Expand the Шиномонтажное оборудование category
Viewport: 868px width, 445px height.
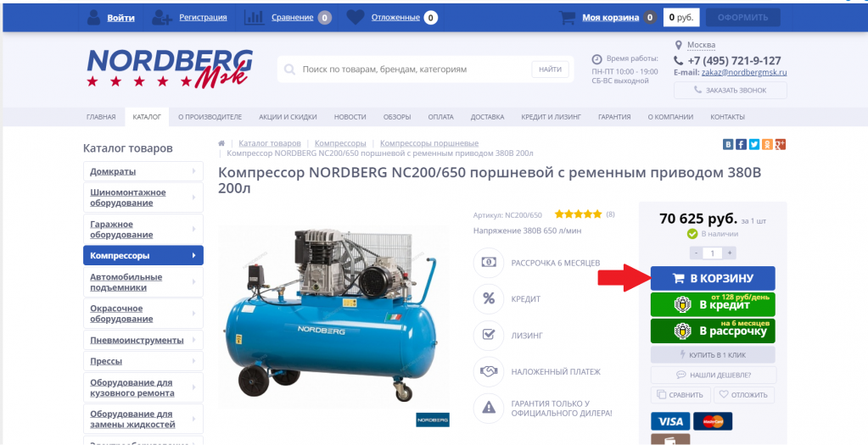(143, 197)
